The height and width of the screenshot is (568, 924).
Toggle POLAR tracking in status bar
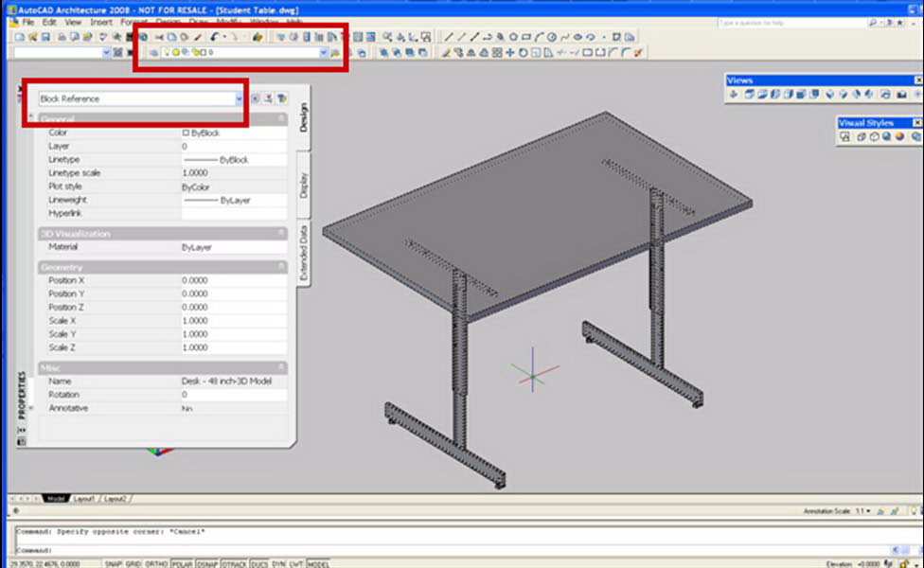(x=182, y=564)
